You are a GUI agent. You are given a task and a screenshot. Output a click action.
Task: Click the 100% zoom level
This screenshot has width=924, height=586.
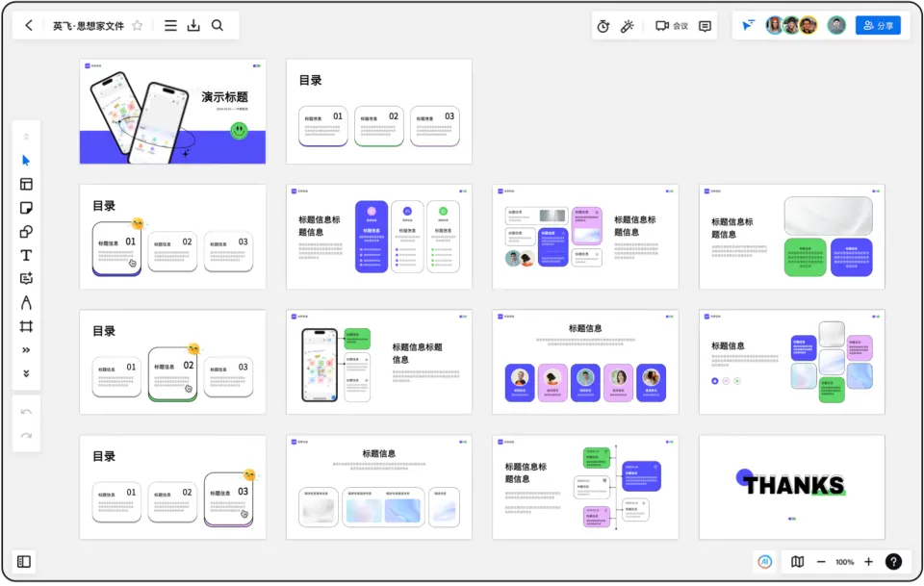point(844,562)
